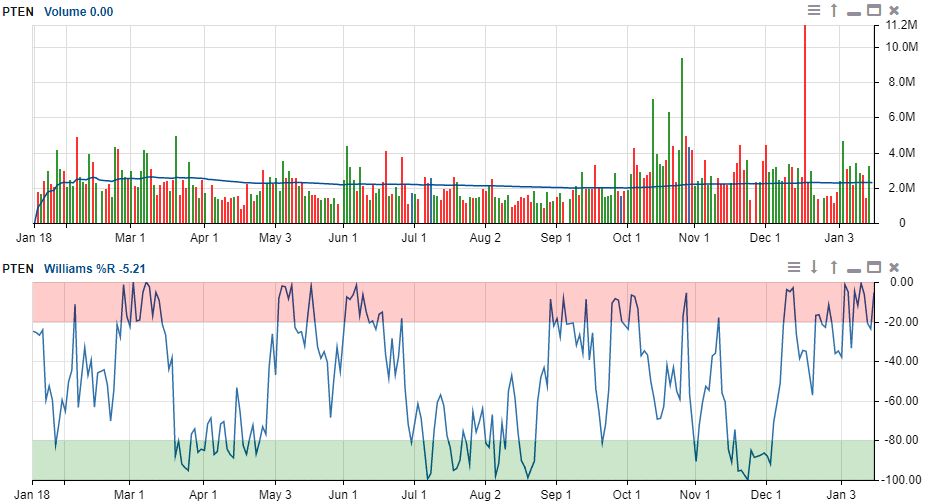Click the PTEN ticker in the Williams %R panel

click(x=17, y=268)
